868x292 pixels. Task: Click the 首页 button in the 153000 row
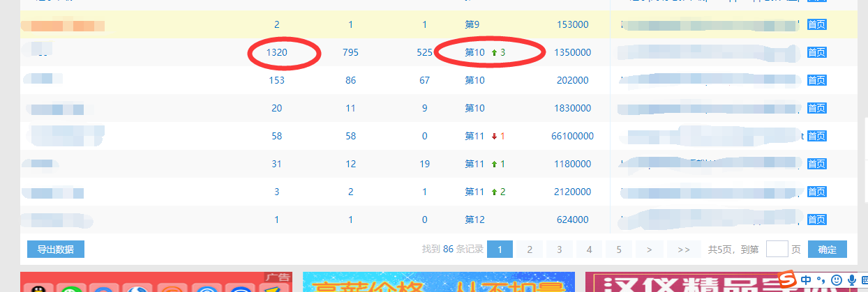(817, 24)
